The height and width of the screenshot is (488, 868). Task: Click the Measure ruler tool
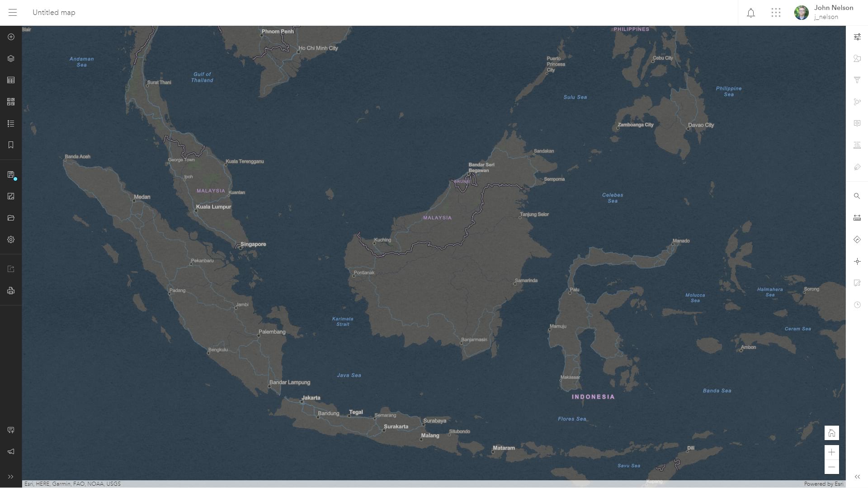point(857,218)
